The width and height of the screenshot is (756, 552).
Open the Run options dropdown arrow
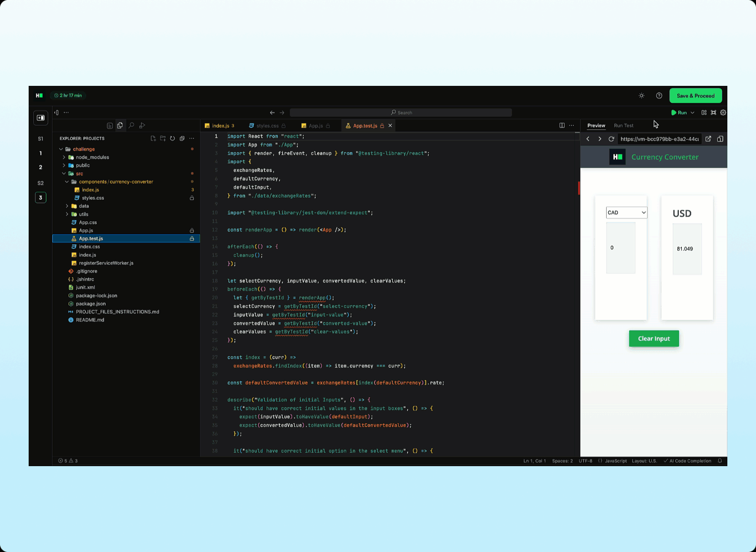pos(693,112)
